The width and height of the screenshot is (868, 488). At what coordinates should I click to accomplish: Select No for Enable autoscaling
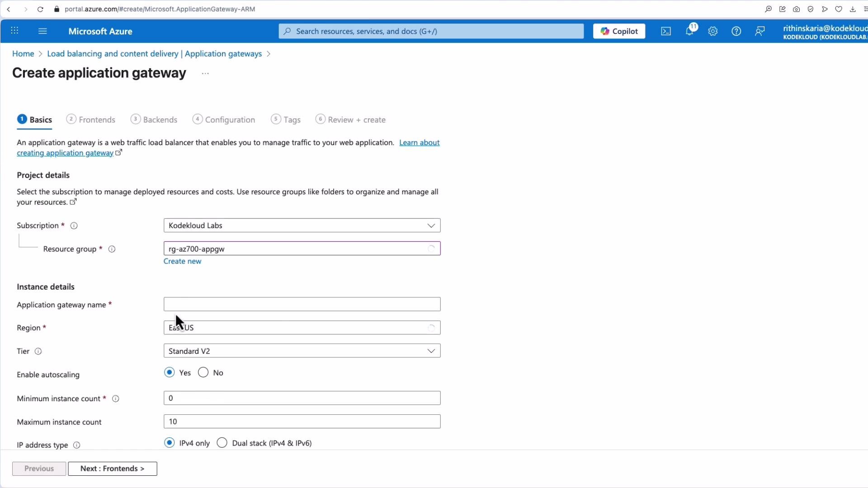tap(203, 372)
